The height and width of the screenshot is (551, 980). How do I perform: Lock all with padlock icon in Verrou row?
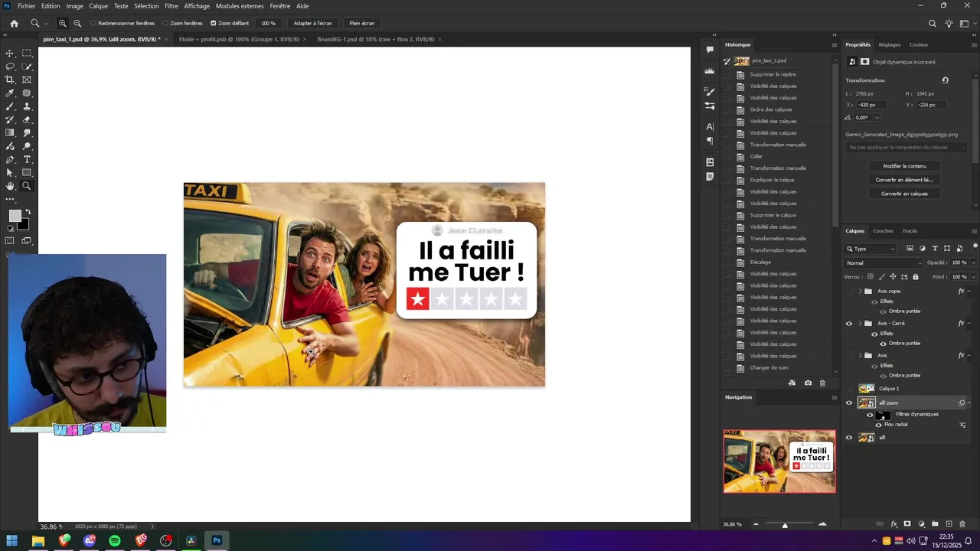tap(916, 276)
